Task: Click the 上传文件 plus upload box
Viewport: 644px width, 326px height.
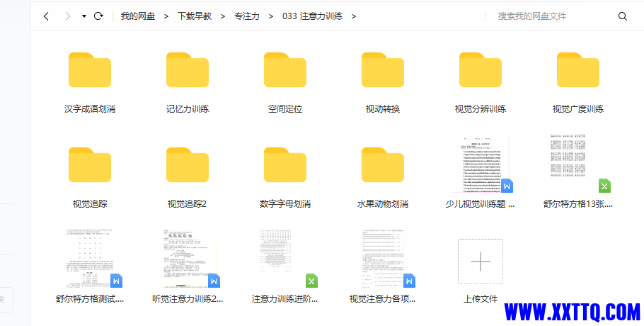Action: point(481,262)
